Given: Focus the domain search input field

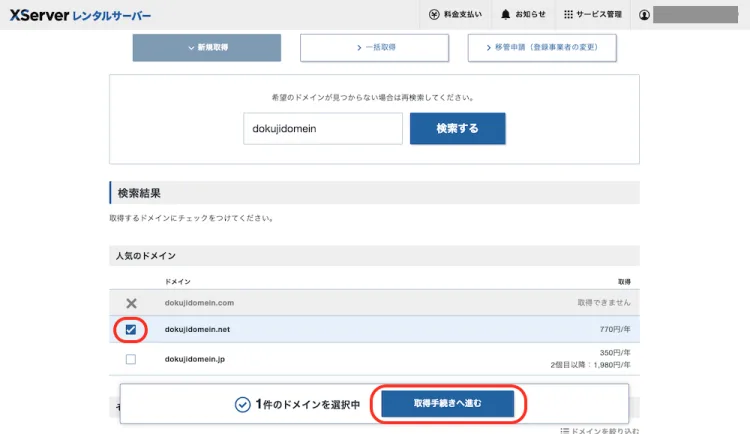Looking at the screenshot, I should click(323, 128).
